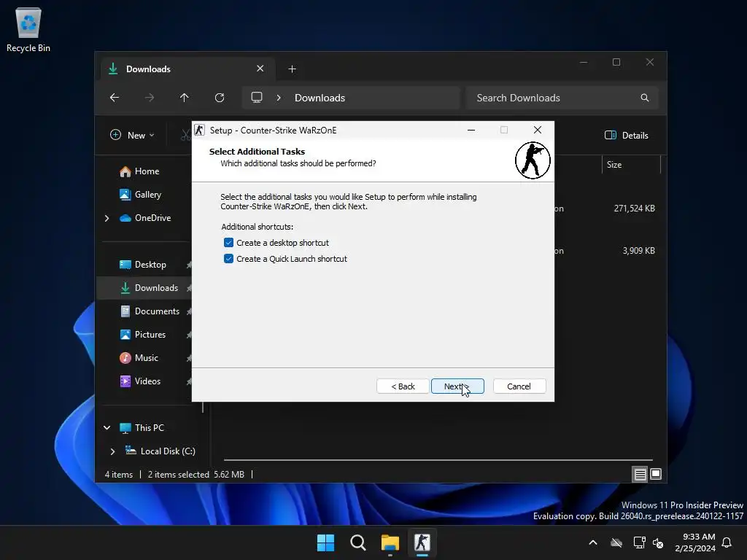Open Documents in the navigation pane

click(x=157, y=311)
